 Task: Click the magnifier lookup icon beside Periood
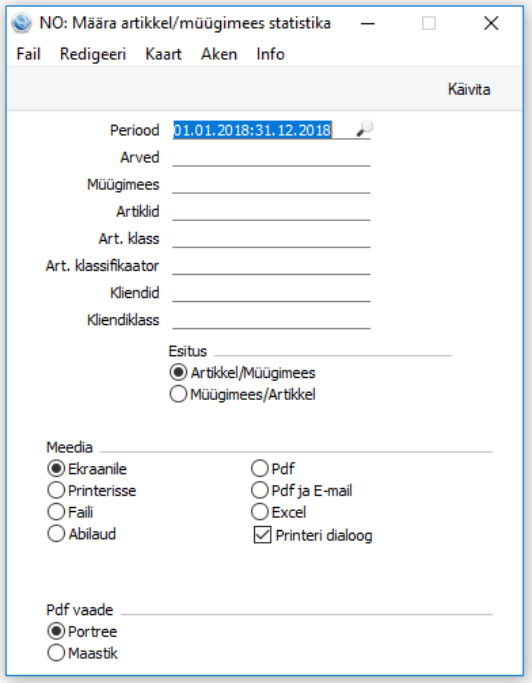click(364, 129)
